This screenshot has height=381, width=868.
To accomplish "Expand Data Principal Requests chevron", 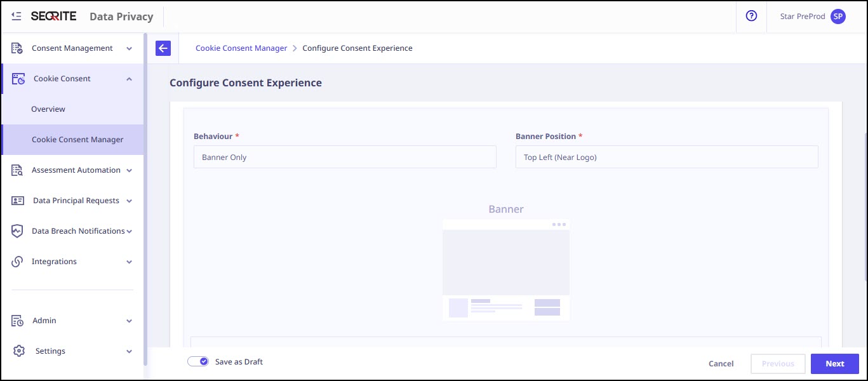I will [x=130, y=201].
